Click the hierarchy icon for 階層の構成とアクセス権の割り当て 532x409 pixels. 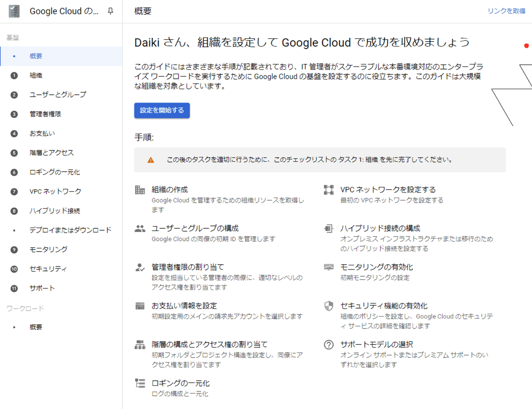(x=140, y=345)
